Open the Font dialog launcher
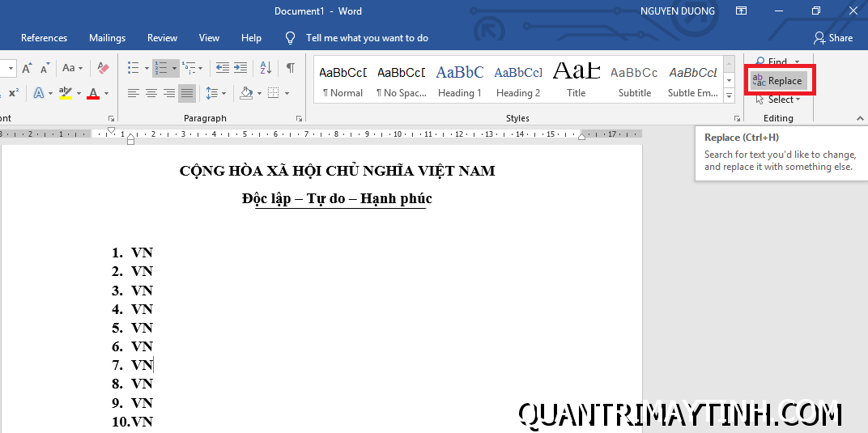This screenshot has height=433, width=868. [x=111, y=118]
